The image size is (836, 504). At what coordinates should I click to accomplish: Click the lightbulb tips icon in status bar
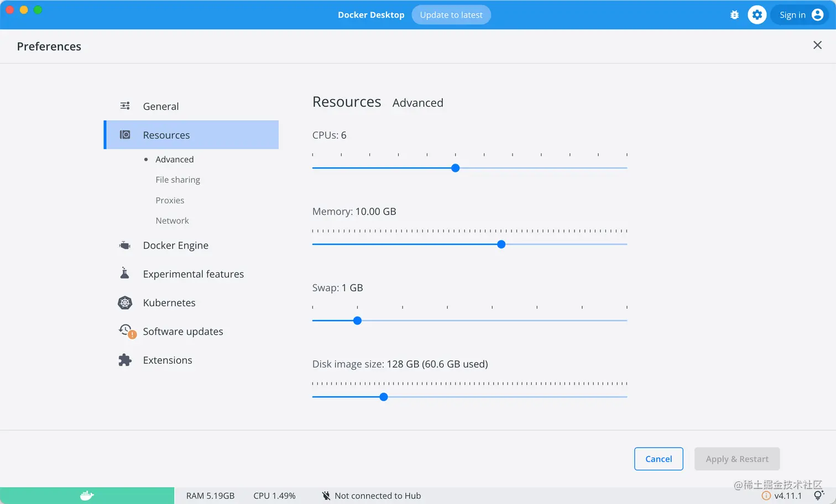819,495
